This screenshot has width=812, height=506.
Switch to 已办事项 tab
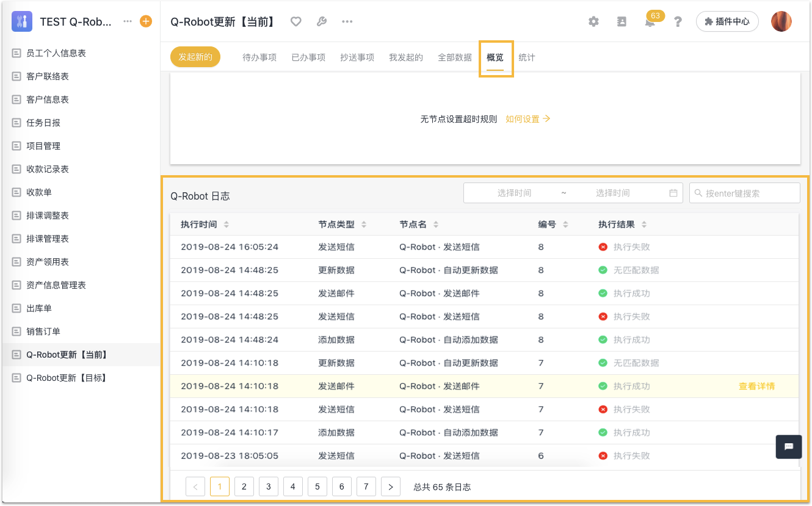coord(308,57)
